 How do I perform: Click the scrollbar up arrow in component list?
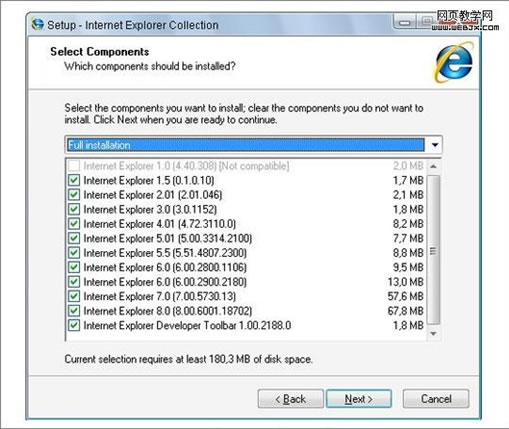coord(433,166)
